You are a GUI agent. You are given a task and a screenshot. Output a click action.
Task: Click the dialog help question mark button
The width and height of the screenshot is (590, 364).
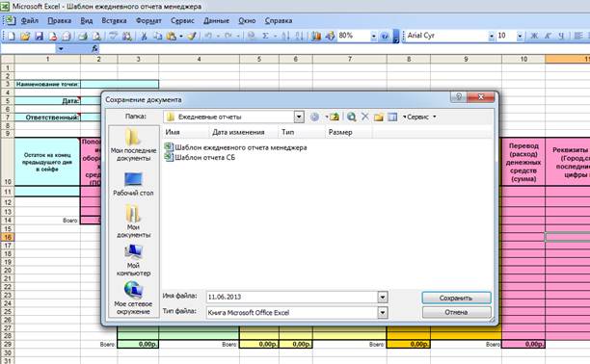click(459, 97)
